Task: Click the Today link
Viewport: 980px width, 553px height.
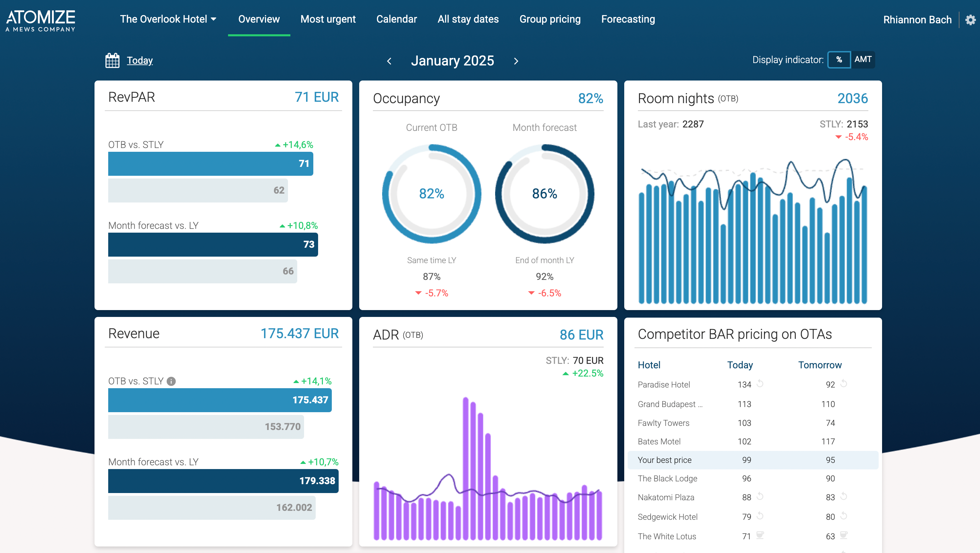Action: click(x=140, y=60)
